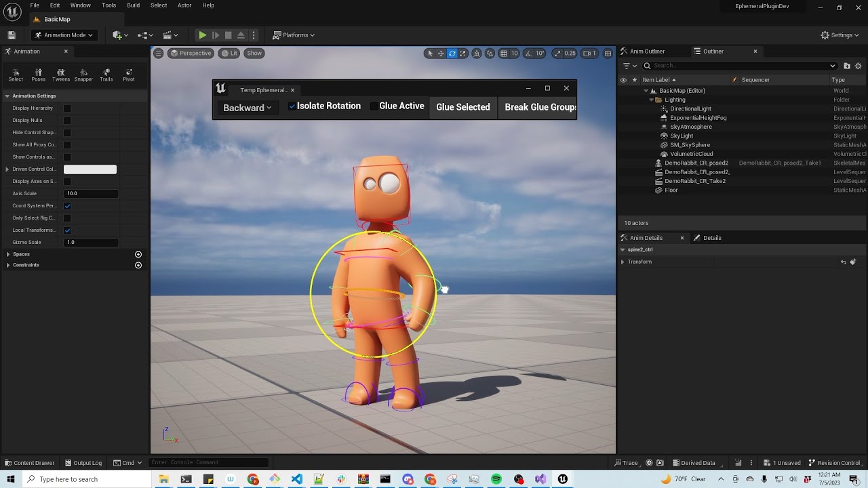
Task: Start Play in Editor with green arrow
Action: coord(202,35)
